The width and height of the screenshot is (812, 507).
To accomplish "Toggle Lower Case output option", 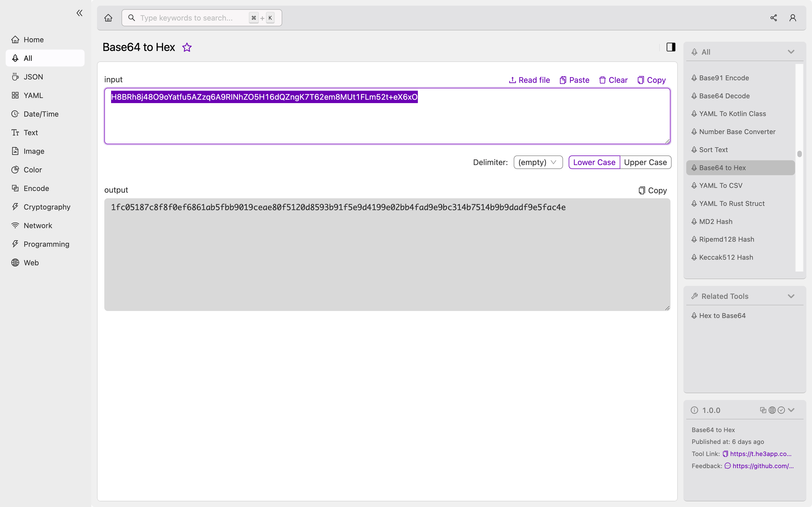I will click(x=594, y=162).
